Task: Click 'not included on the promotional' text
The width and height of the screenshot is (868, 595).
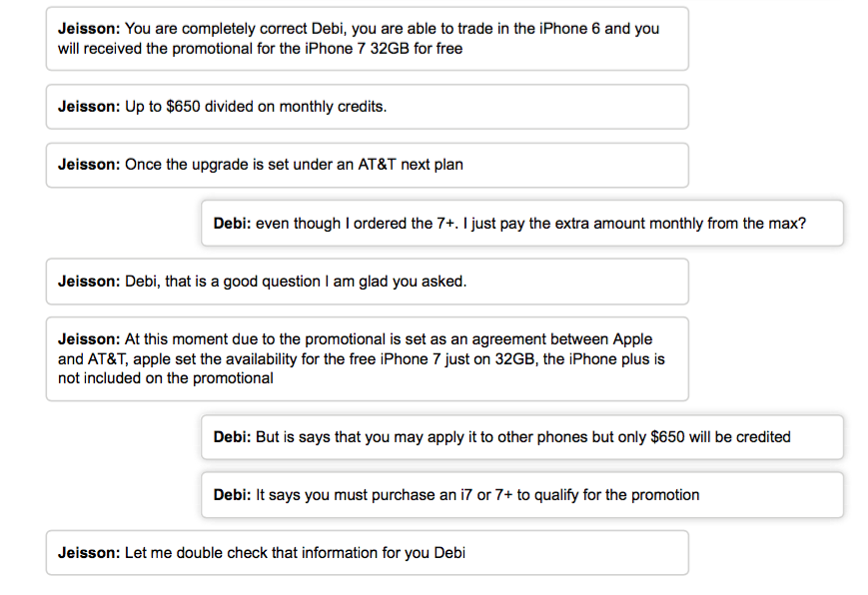Action: click(166, 378)
